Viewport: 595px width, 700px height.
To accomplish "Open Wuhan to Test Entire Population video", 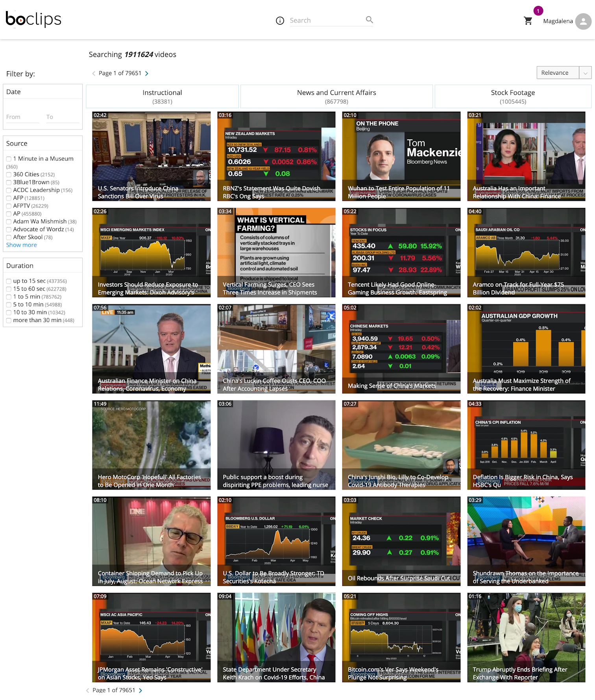I will [x=401, y=157].
